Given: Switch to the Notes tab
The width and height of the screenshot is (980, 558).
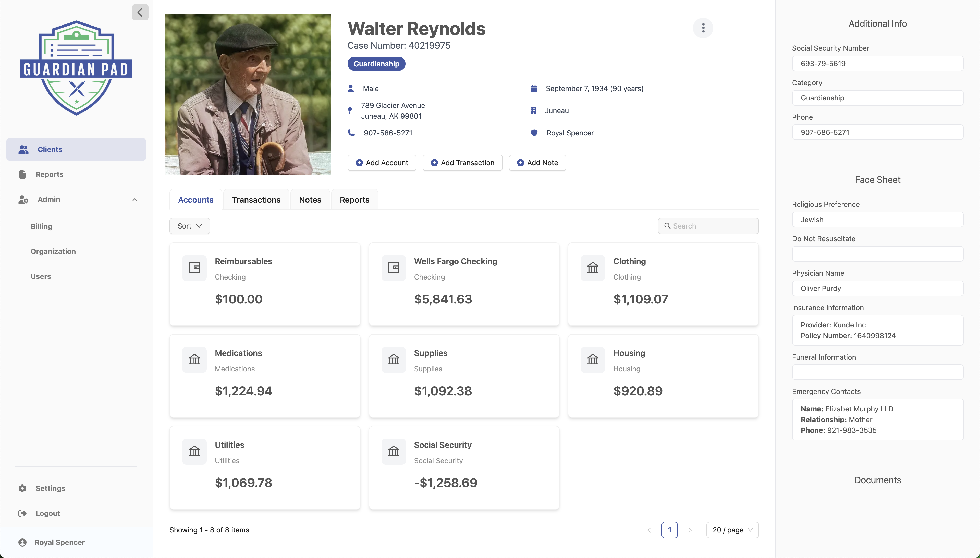Looking at the screenshot, I should tap(310, 199).
